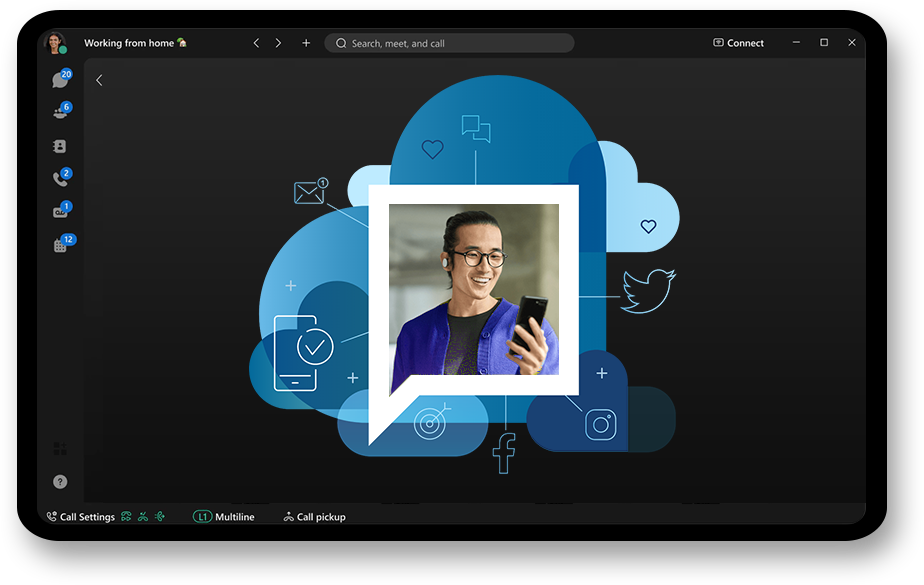Click the plus icon beside search
This screenshot has height=585, width=924.
click(x=306, y=43)
